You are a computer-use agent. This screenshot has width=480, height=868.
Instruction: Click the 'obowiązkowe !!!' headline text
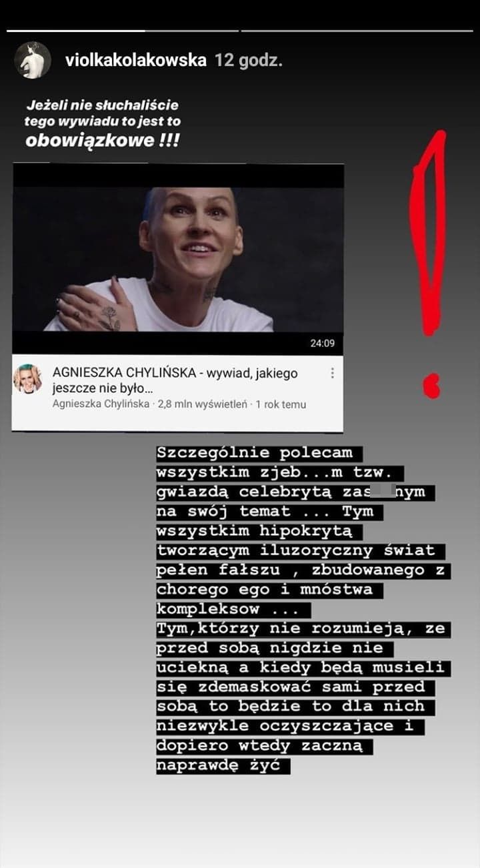coord(102,141)
